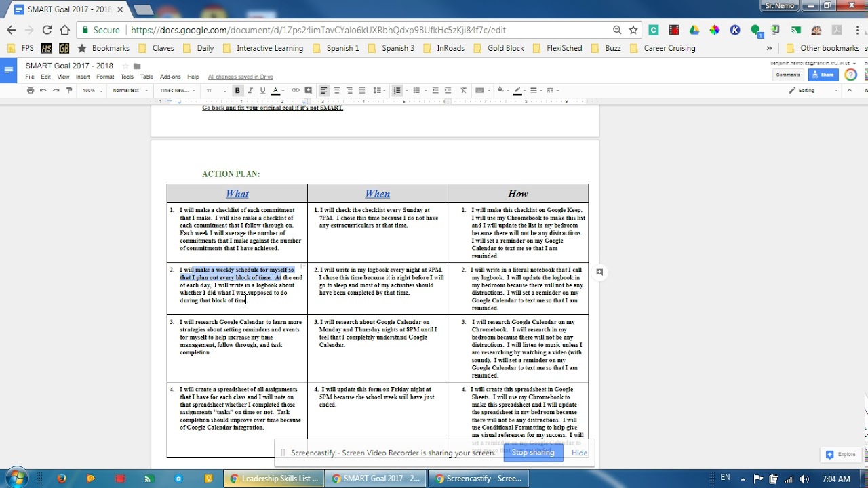This screenshot has height=488, width=868.
Task: Open the table border color picker
Action: pyautogui.click(x=519, y=90)
